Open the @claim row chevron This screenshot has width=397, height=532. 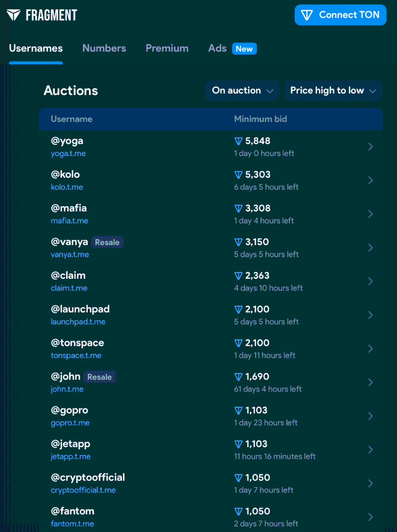[370, 282]
